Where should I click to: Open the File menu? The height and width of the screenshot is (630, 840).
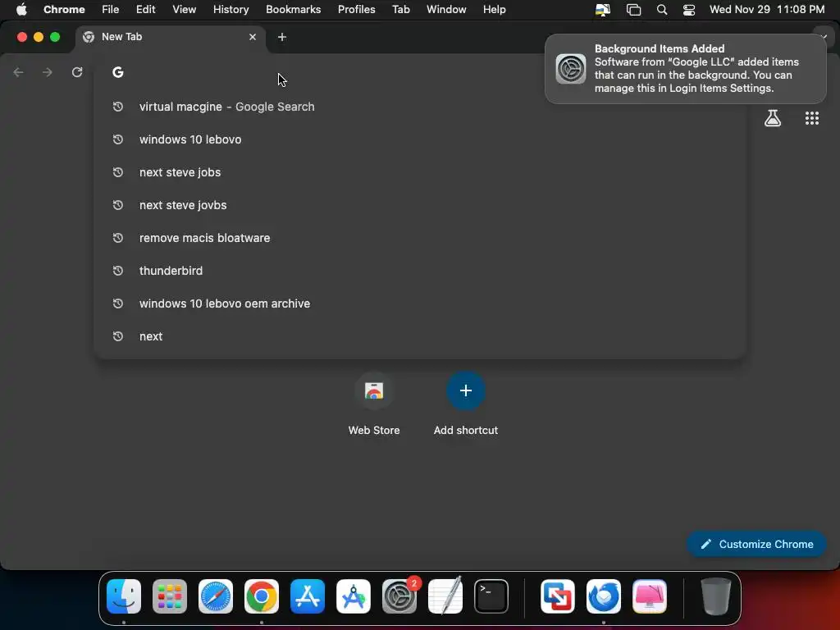click(111, 10)
